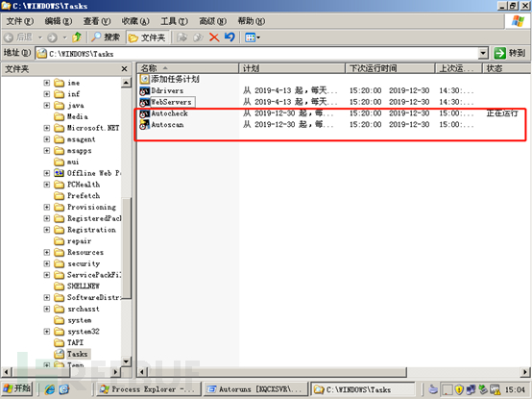
Task: Open the Start (开始) menu button
Action: 17,388
